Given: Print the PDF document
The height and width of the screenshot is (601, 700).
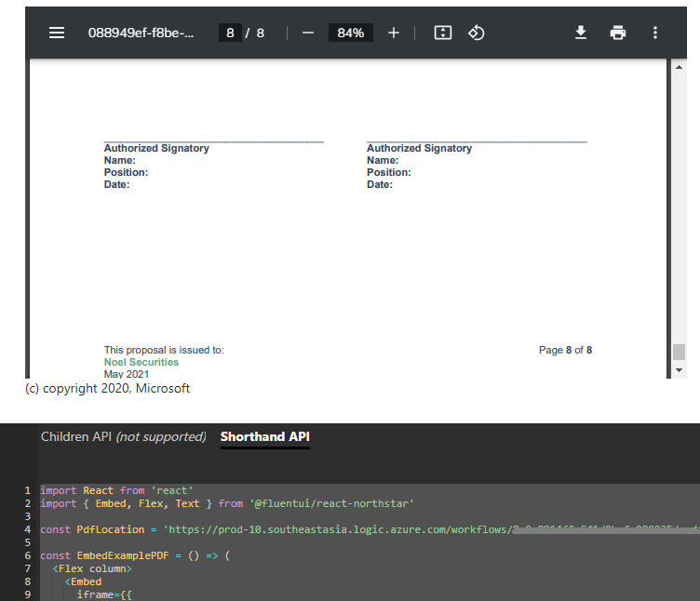Looking at the screenshot, I should click(618, 33).
